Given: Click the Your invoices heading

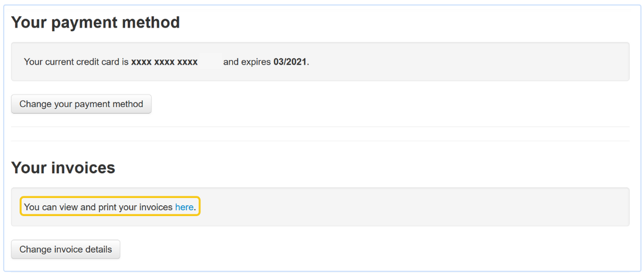Looking at the screenshot, I should coord(63,168).
